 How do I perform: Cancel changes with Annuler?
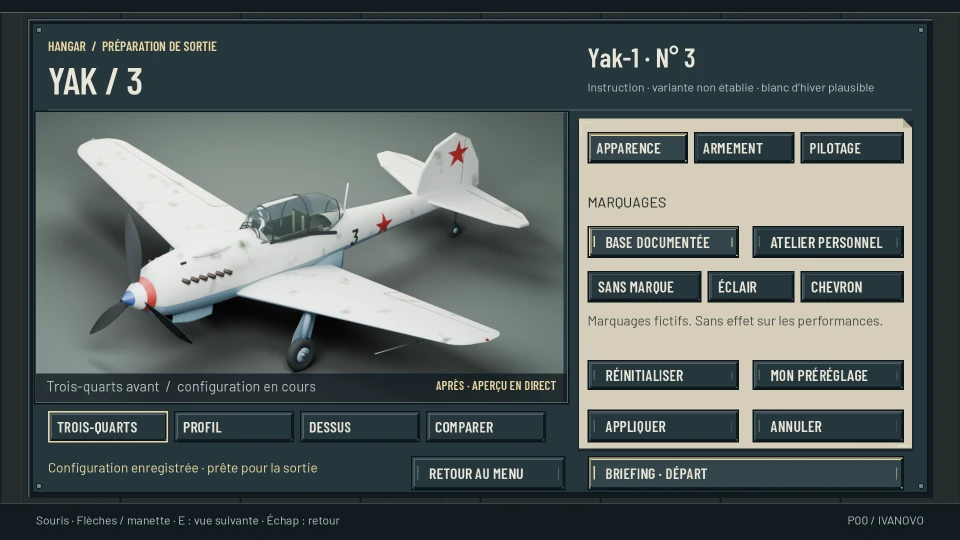pyautogui.click(x=828, y=426)
